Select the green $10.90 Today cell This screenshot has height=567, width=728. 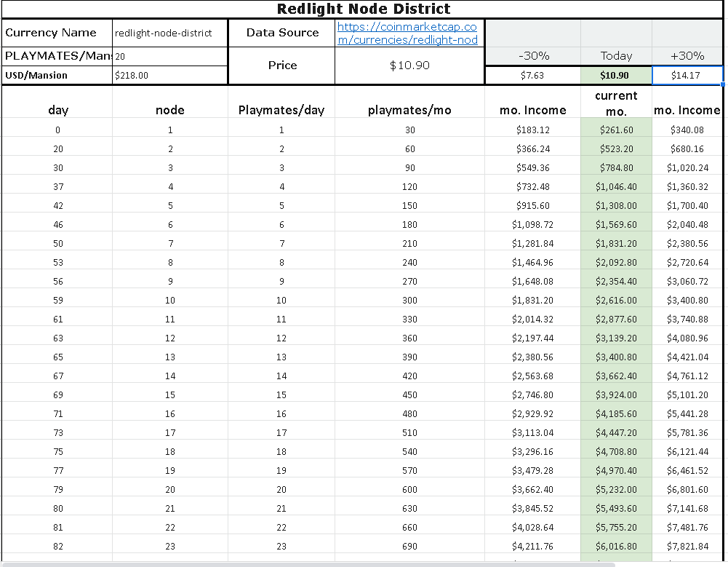click(616, 75)
